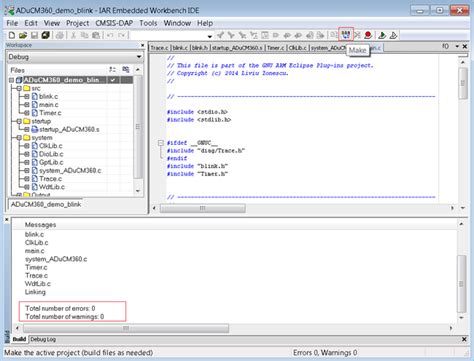The image size is (474, 361).
Task: Click the Open file toolbar icon
Action: coord(23,35)
